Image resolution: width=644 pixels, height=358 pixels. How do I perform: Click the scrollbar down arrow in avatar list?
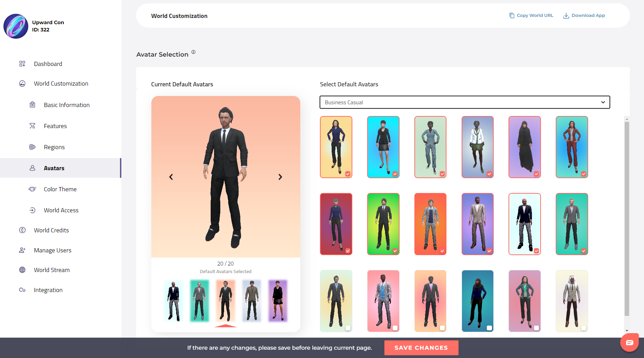pos(627,330)
